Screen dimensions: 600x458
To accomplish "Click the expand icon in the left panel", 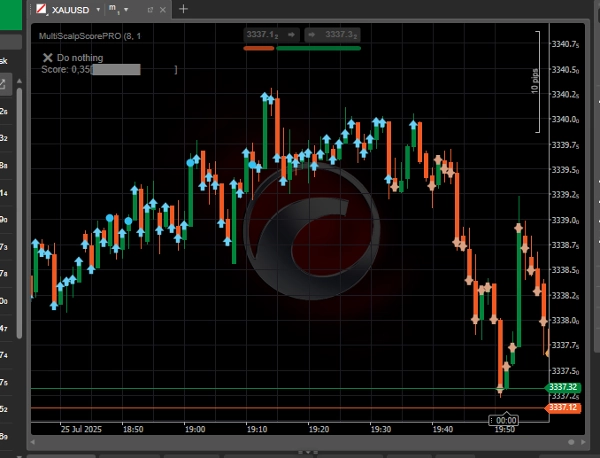I will coord(4,83).
